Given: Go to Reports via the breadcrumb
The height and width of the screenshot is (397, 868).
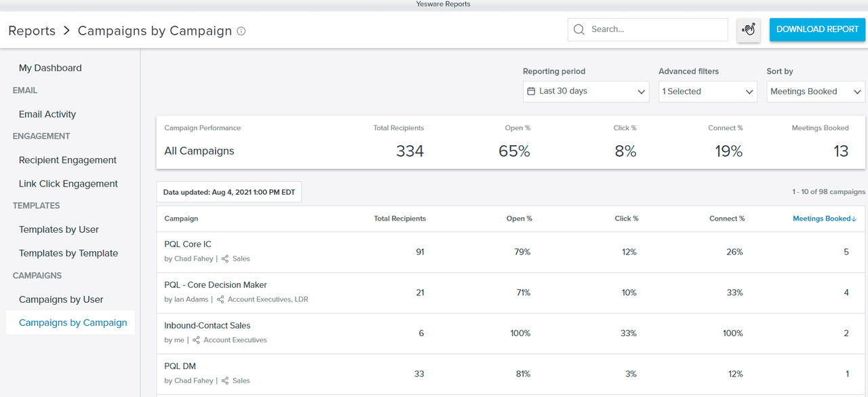Looking at the screenshot, I should click(x=31, y=31).
